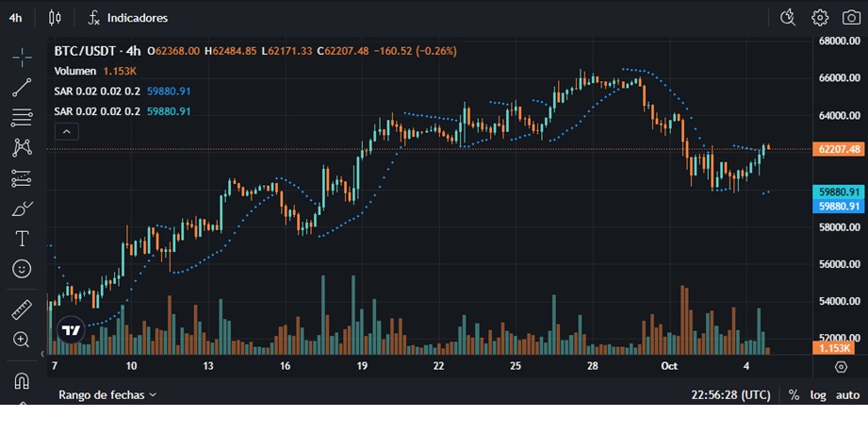868x434 pixels.
Task: Select the first SAR 0.02 0.02 0.2 legend
Action: [x=97, y=92]
